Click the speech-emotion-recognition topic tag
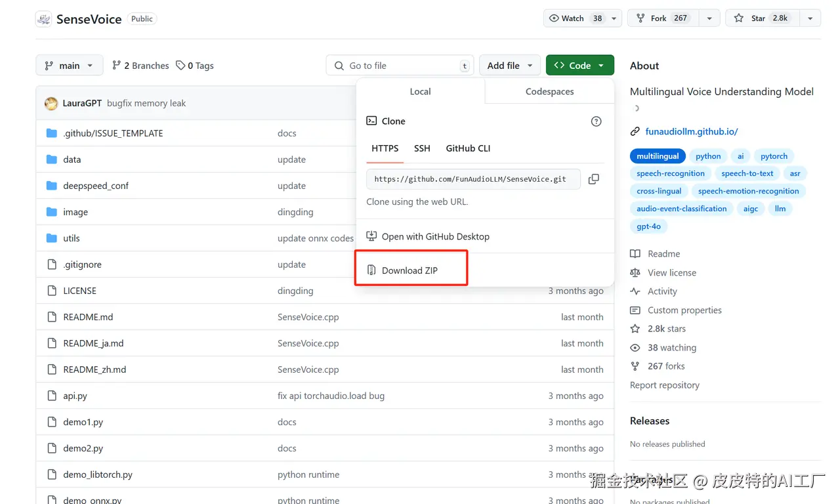This screenshot has height=504, width=840. pyautogui.click(x=748, y=191)
